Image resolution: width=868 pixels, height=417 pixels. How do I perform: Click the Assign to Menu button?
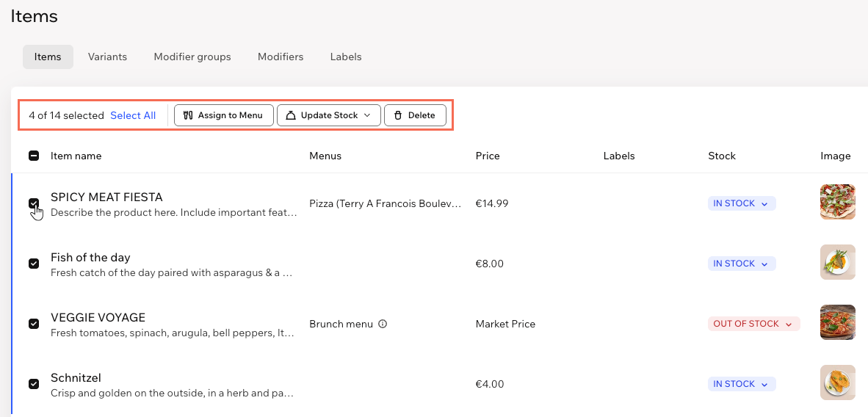224,116
